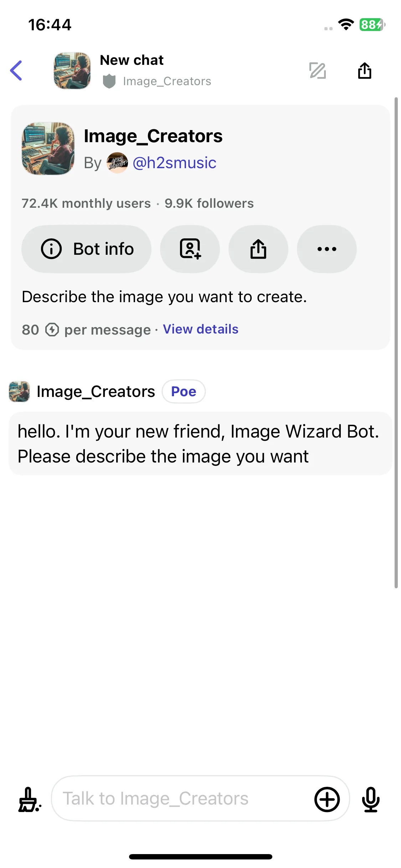Screen dimensions: 401x868
Task: Tap the Poe badge next to bot name
Action: 184,392
